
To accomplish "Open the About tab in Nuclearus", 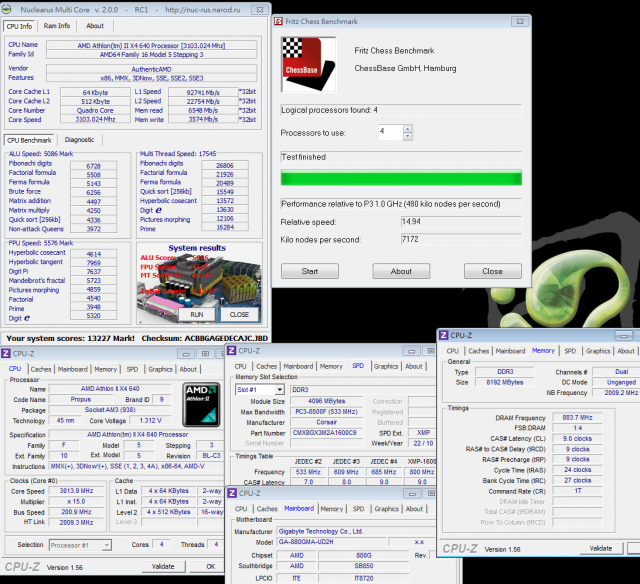I will (x=95, y=26).
